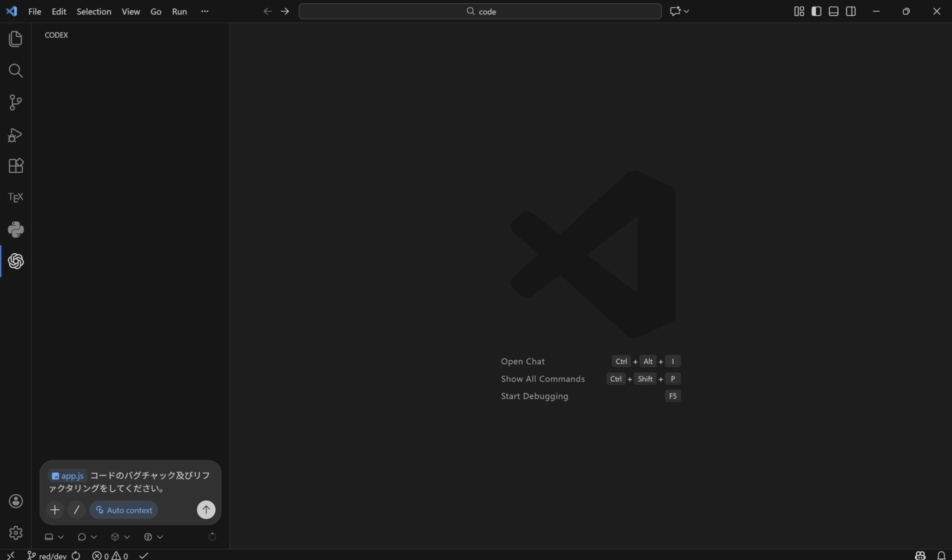Screen dimensions: 952x560
Task: Open the Explorer view in the activity bar
Action: pos(15,39)
